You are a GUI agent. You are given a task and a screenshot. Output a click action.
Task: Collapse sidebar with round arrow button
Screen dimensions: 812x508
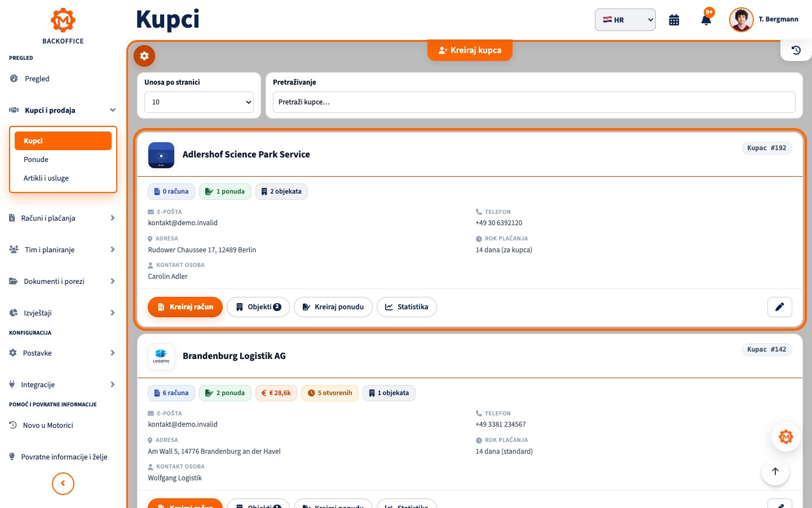(63, 483)
